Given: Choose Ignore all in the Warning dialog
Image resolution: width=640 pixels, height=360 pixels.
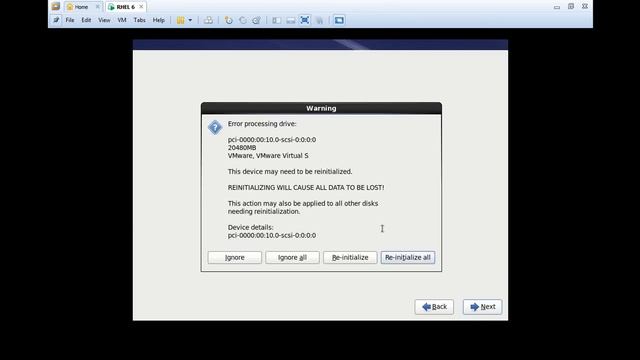Looking at the screenshot, I should coord(292,258).
